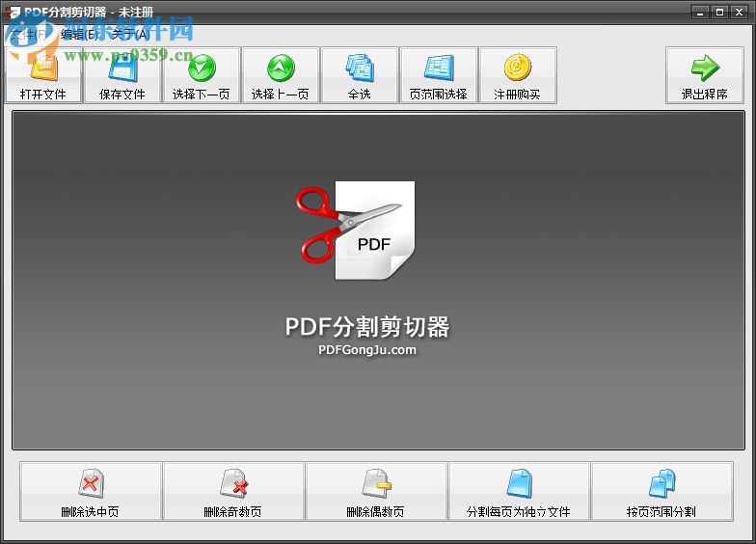Minimize the PDF分割剪切器 window

click(700, 12)
